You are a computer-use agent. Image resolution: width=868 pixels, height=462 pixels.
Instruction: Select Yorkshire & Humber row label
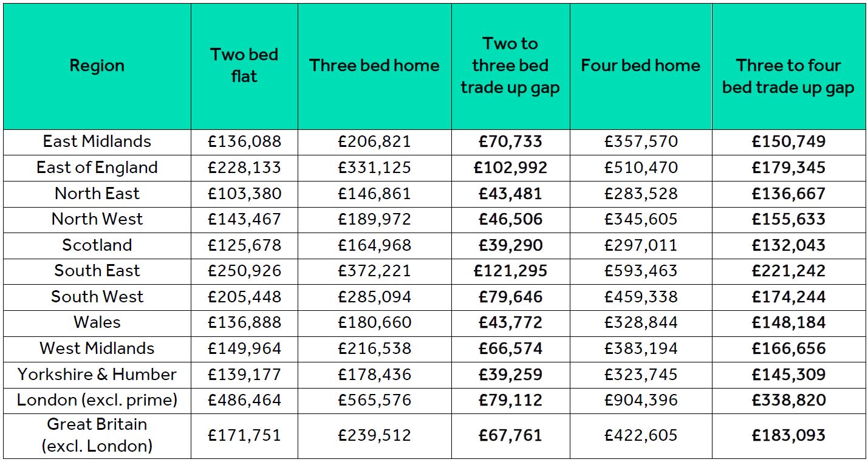[97, 375]
